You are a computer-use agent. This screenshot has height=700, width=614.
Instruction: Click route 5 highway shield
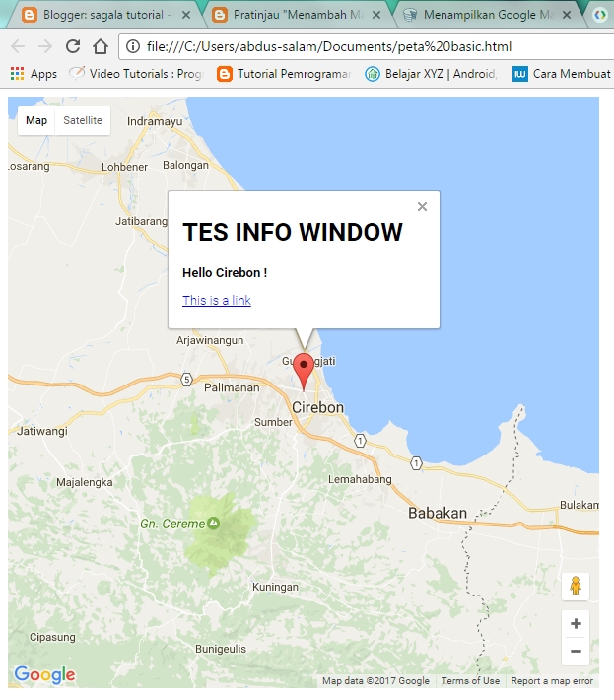[x=186, y=380]
